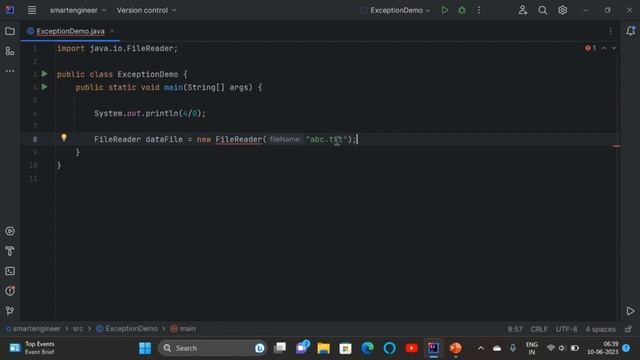
Task: Open editor tab options menu
Action: [610, 31]
